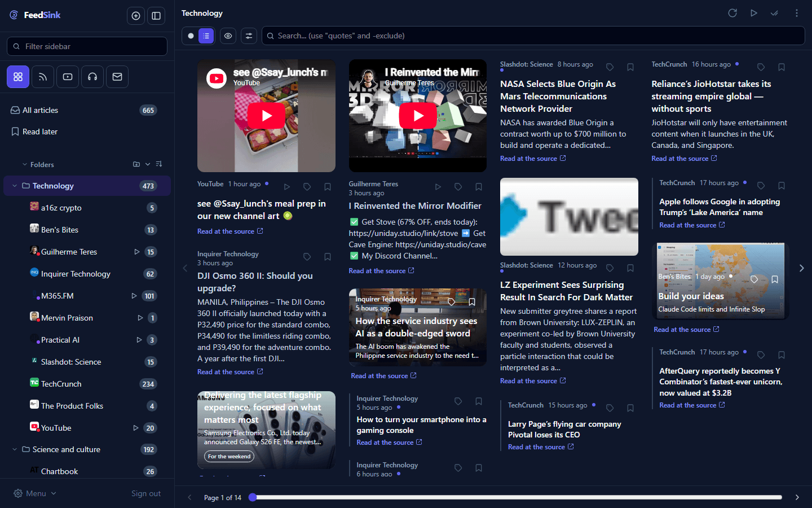Play the Ssay_lunch YouTube video thumbnail
The height and width of the screenshot is (508, 812).
click(266, 116)
